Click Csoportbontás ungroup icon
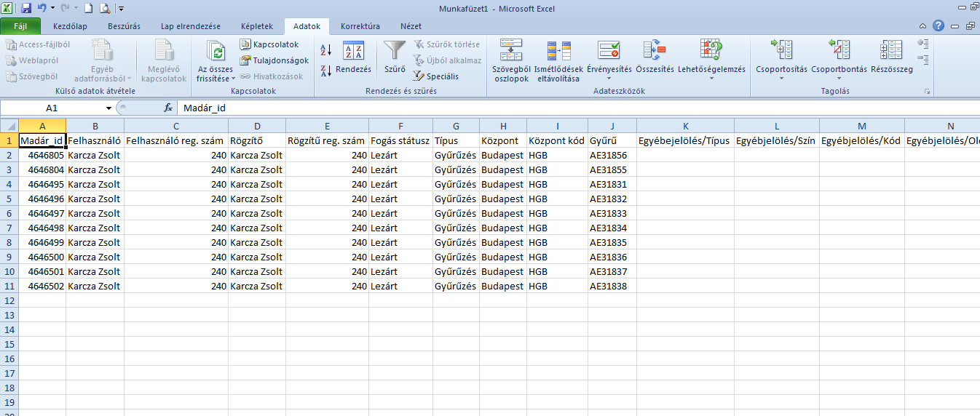 coord(839,51)
